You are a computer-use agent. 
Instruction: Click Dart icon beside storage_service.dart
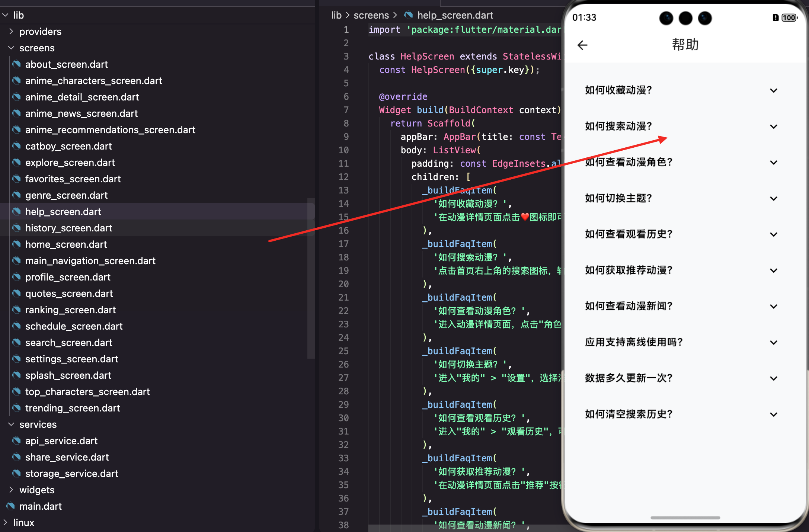[x=16, y=474]
